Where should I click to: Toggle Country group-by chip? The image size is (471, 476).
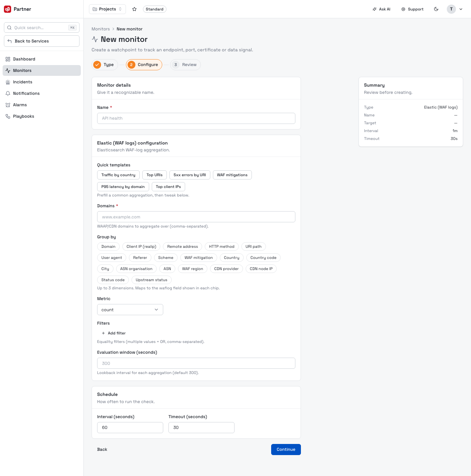(x=232, y=258)
